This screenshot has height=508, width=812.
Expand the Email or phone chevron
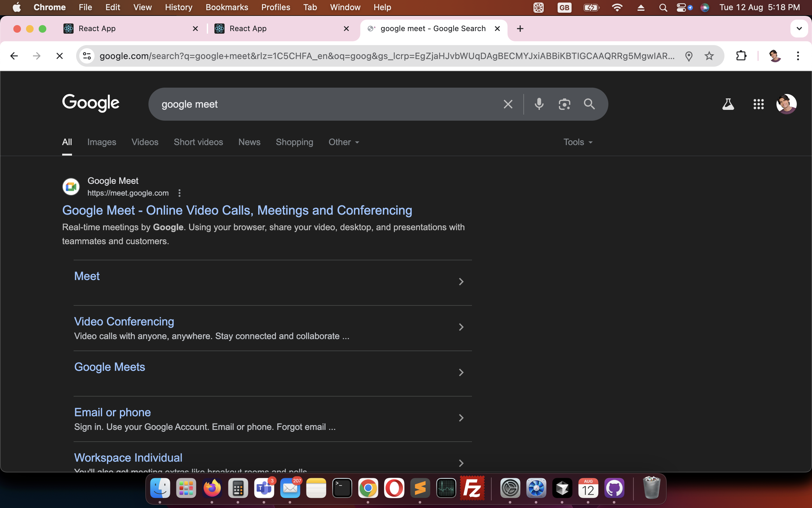pyautogui.click(x=461, y=418)
